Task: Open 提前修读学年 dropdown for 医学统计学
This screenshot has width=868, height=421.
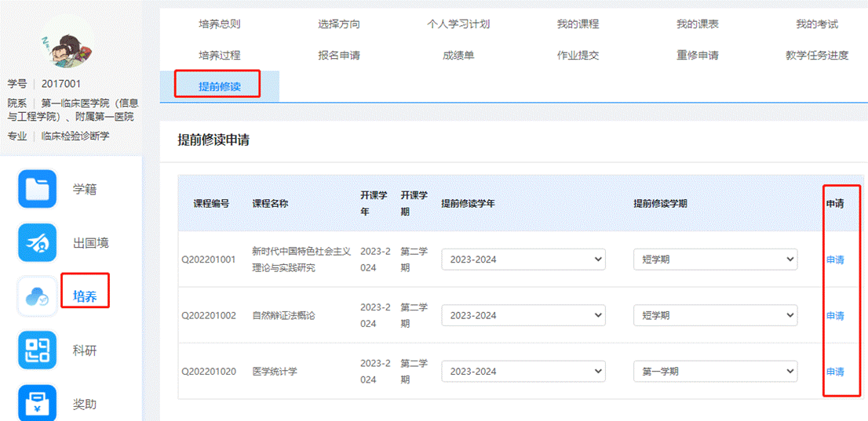Action: [523, 372]
